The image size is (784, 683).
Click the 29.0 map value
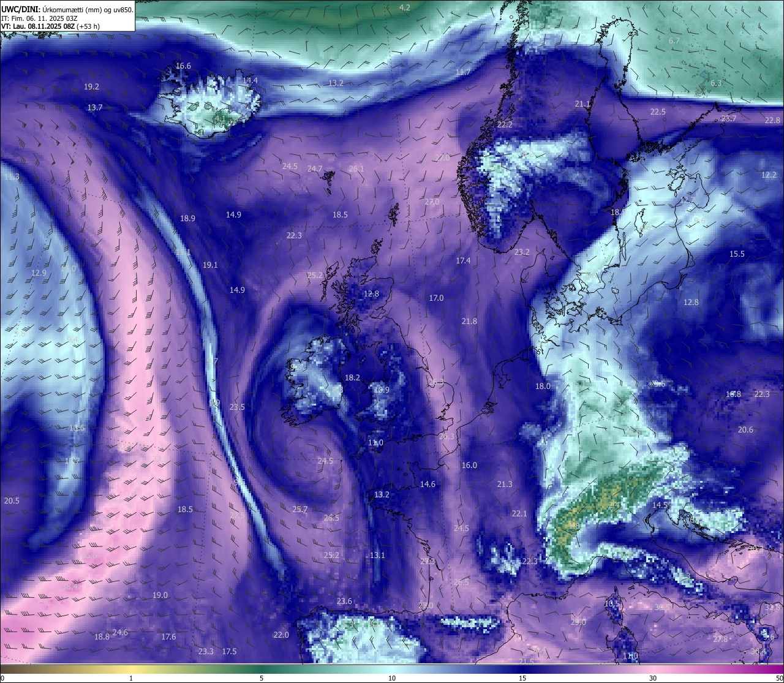578,622
